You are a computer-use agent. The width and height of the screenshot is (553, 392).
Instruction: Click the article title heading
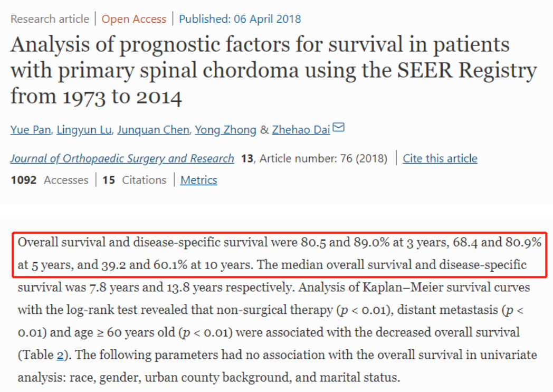point(273,70)
